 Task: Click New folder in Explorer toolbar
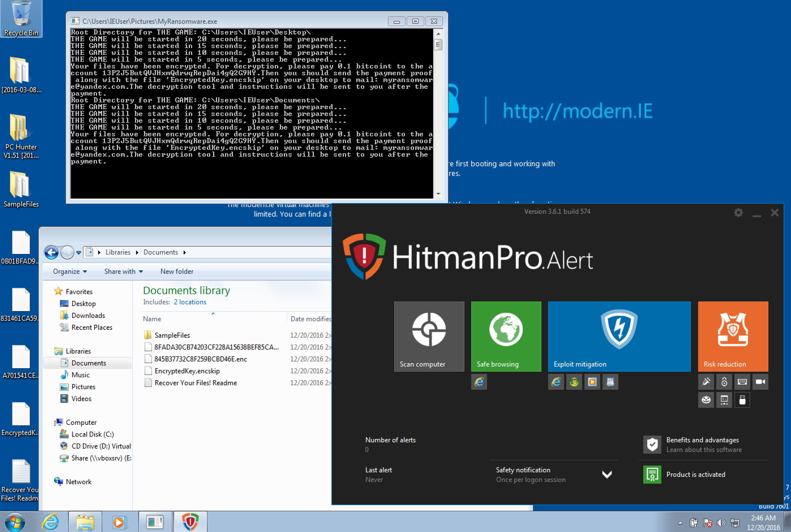click(177, 272)
